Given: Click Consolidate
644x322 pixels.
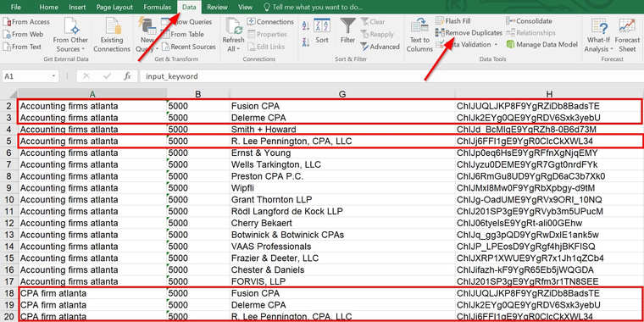Looking at the screenshot, I should [530, 20].
